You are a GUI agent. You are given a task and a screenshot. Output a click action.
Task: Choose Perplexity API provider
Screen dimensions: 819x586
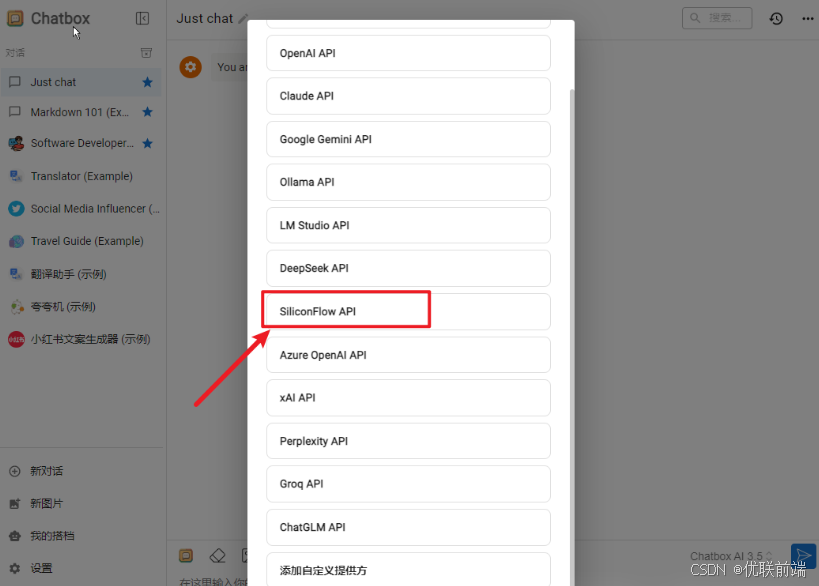(x=408, y=441)
